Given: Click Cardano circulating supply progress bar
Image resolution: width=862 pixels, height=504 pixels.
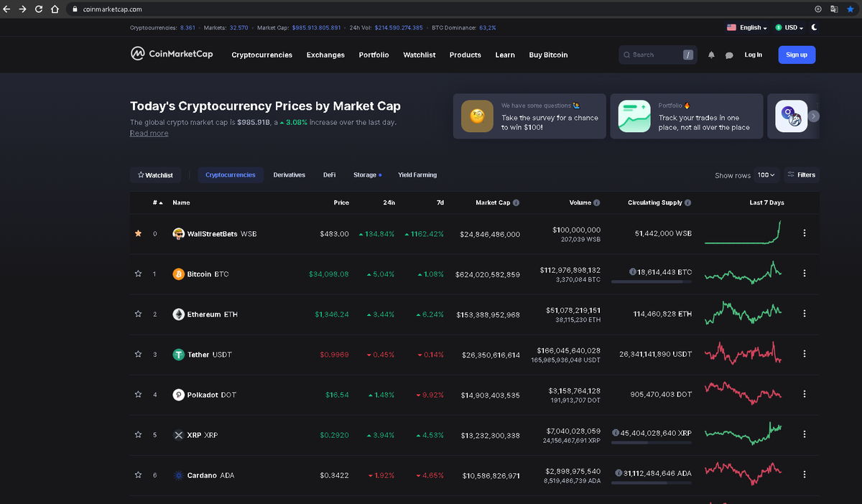Looking at the screenshot, I should (652, 482).
